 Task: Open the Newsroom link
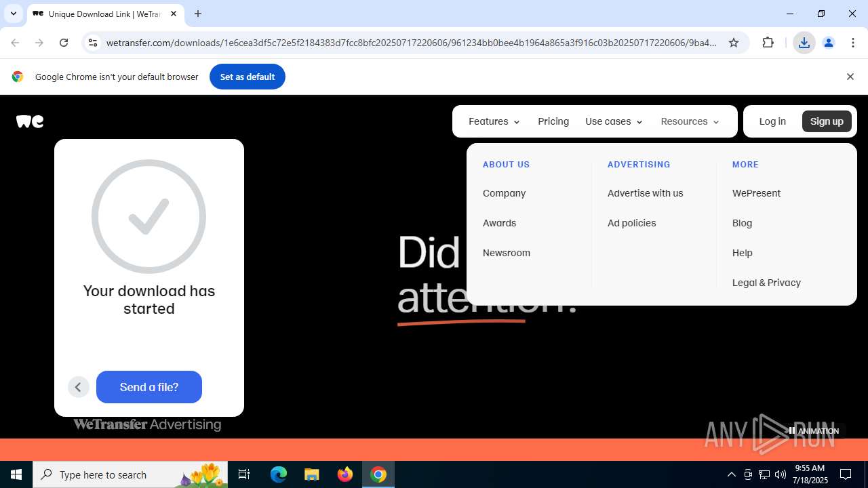pyautogui.click(x=507, y=253)
